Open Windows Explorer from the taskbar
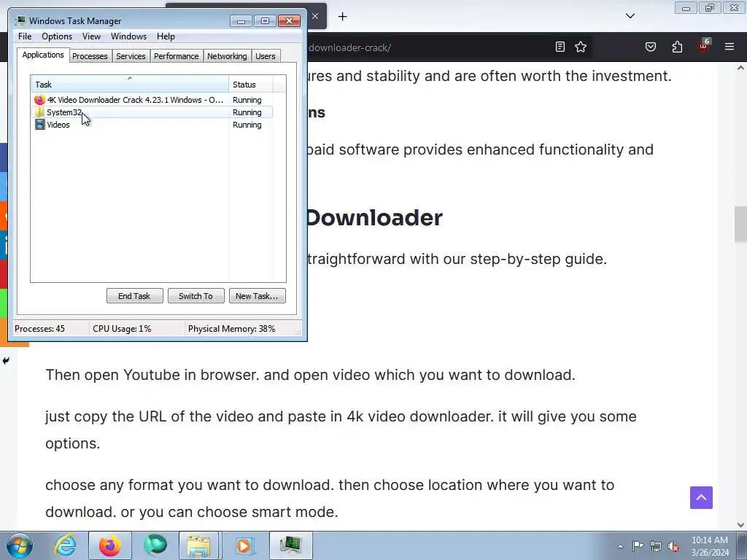The width and height of the screenshot is (747, 560). pos(198,545)
